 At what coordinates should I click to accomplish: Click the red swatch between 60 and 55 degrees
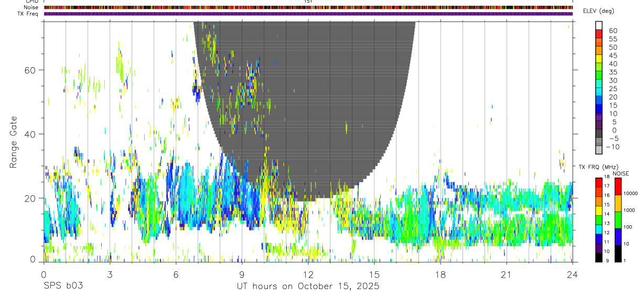pos(599,34)
